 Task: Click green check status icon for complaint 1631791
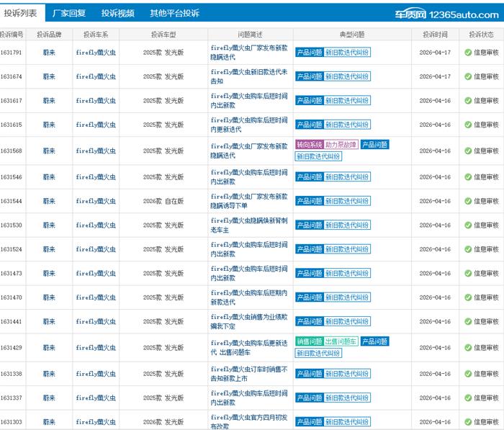[x=468, y=53]
